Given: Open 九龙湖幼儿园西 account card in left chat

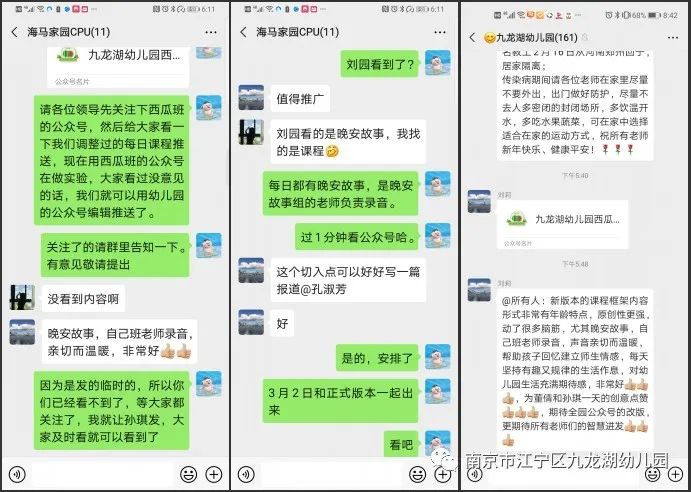Looking at the screenshot, I should pyautogui.click(x=118, y=66).
